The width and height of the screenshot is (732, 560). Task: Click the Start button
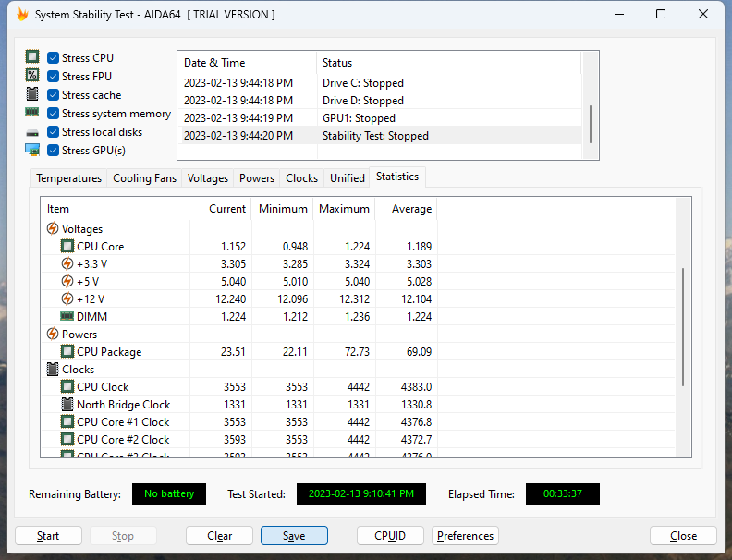coord(48,536)
